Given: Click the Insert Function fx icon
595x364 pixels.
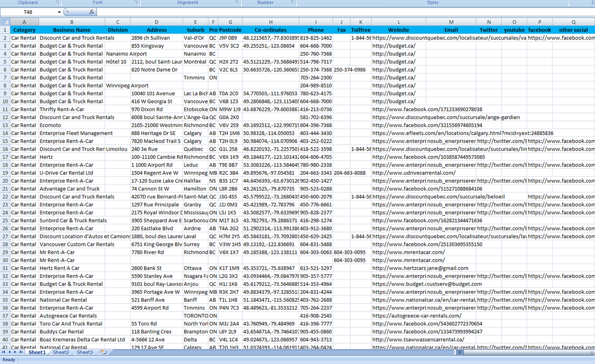Looking at the screenshot, I should click(x=92, y=12).
